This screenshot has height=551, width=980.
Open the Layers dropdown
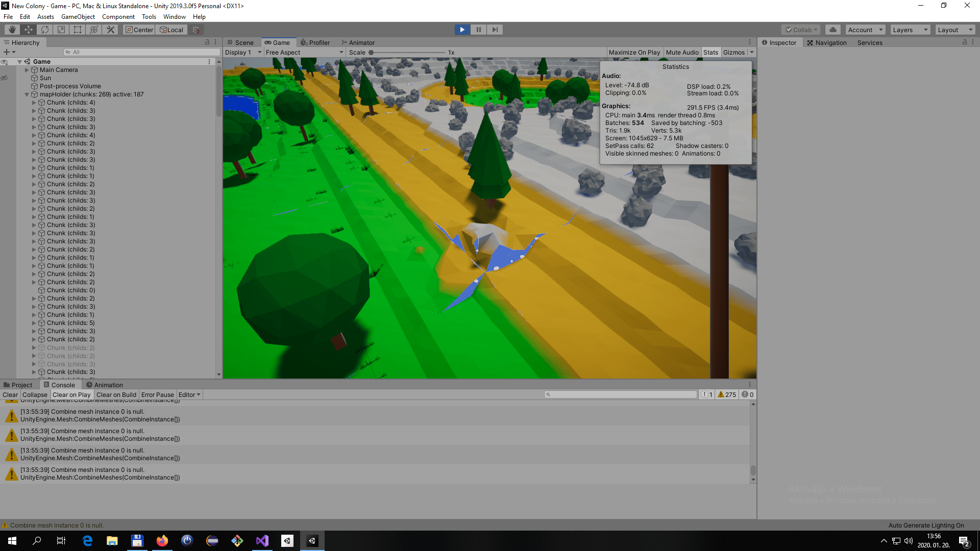tap(910, 30)
